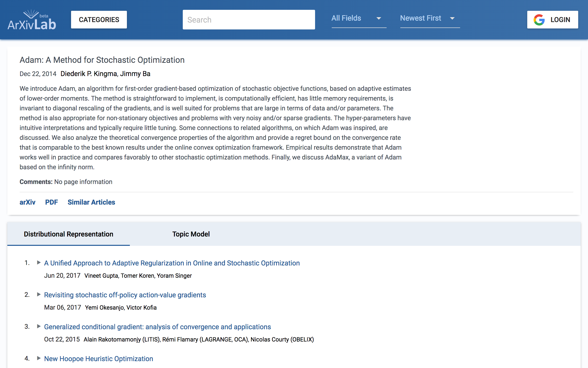Select the Distributional Representation tab
The image size is (588, 368).
[69, 234]
